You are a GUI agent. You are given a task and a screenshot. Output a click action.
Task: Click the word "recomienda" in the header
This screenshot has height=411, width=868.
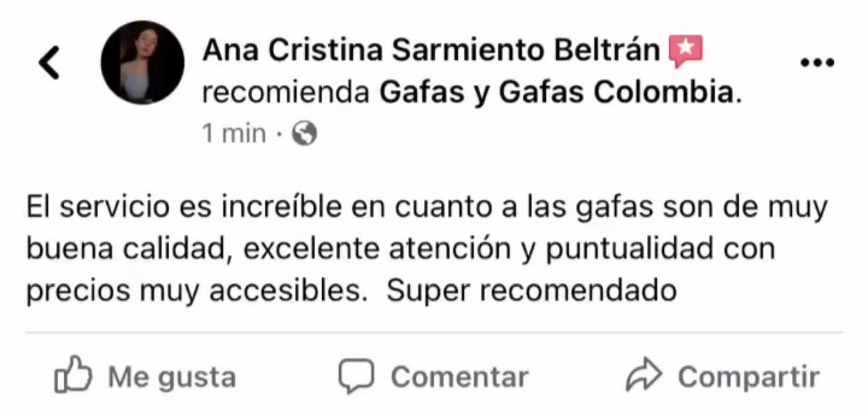[x=285, y=92]
